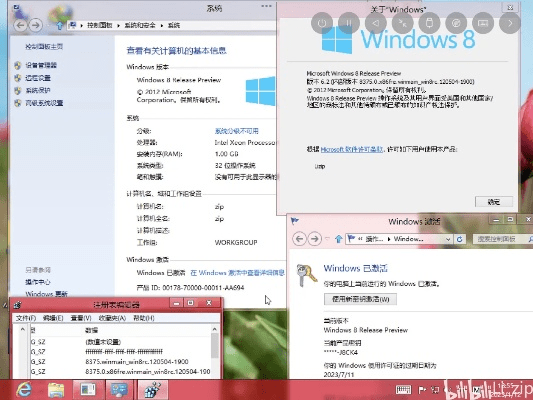Click the shield icon beside 高级系统设置
This screenshot has width=533, height=400.
(x=18, y=103)
